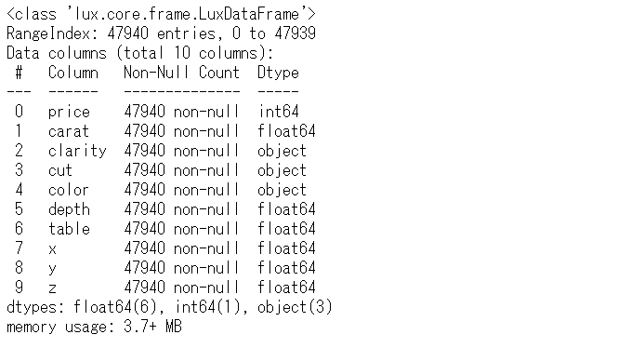Click the 'carat' column name
The width and height of the screenshot is (644, 348).
pos(69,131)
